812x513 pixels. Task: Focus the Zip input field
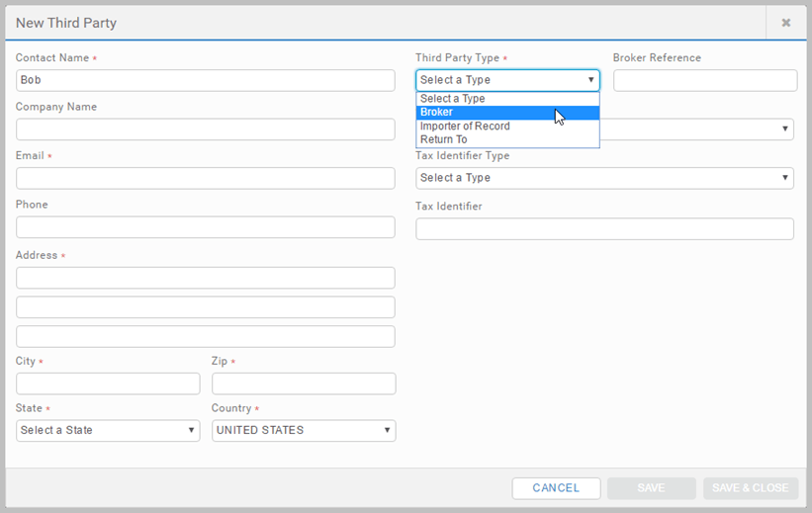304,384
